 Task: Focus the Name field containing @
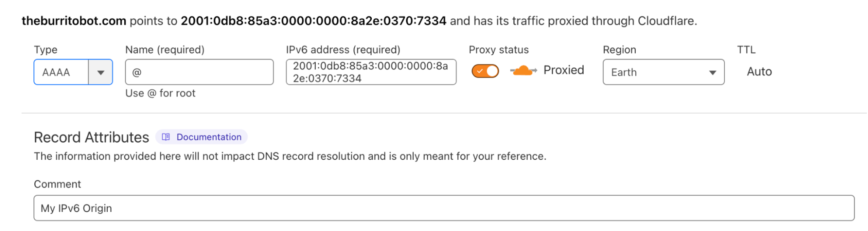(199, 73)
